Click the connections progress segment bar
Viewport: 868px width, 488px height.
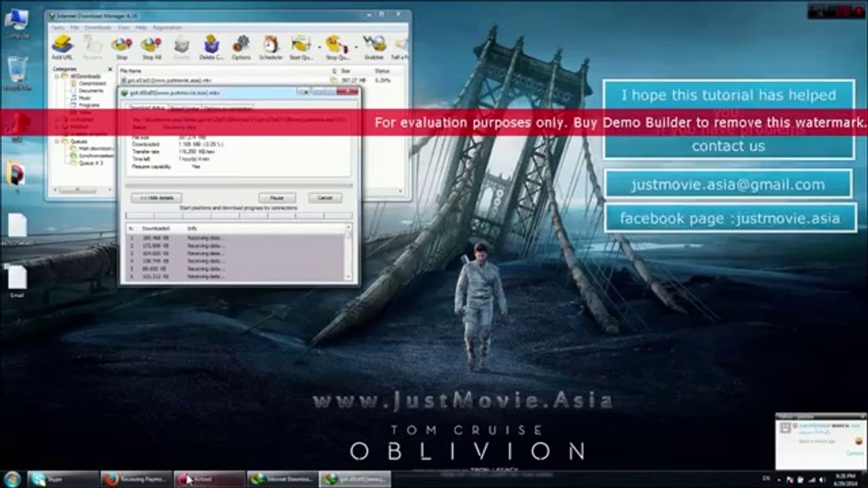(239, 216)
